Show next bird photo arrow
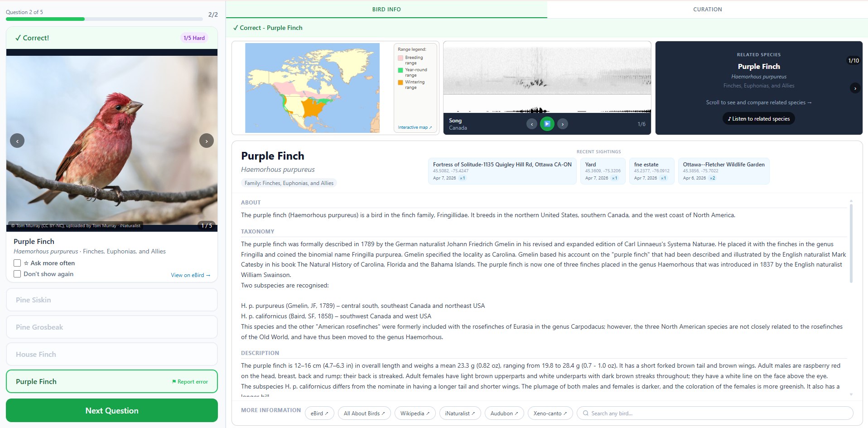The width and height of the screenshot is (868, 428). 207,141
